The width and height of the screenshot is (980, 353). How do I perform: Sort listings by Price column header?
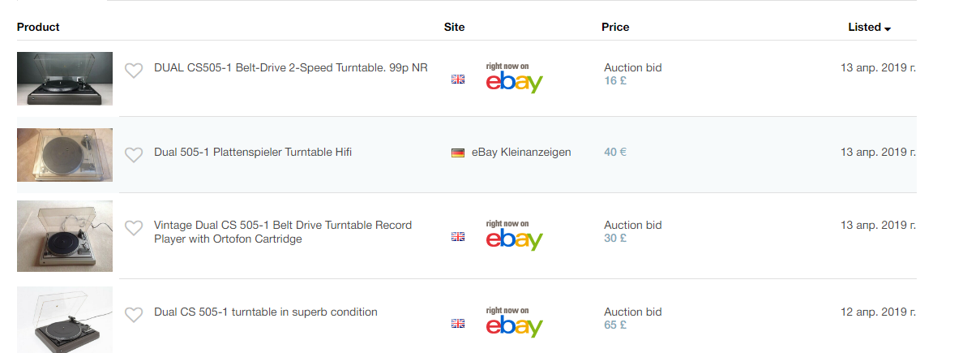coord(615,27)
